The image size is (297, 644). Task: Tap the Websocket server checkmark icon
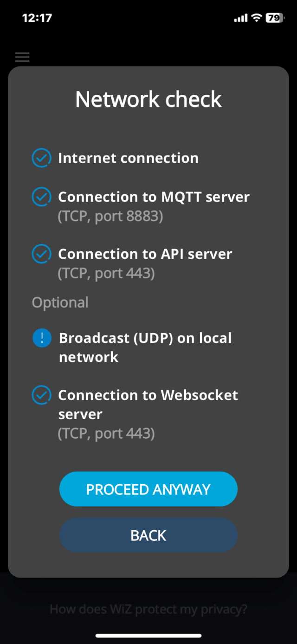point(41,395)
